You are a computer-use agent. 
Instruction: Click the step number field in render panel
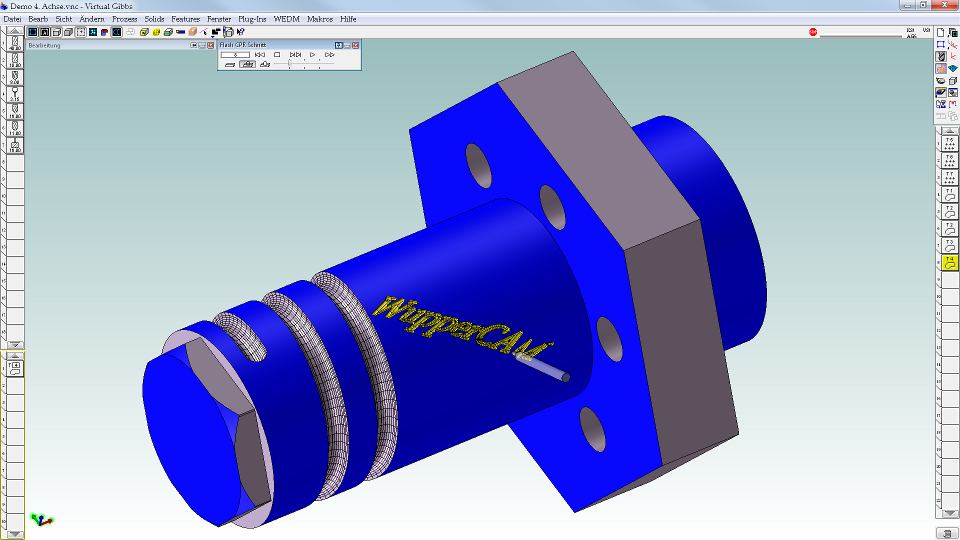(235, 54)
